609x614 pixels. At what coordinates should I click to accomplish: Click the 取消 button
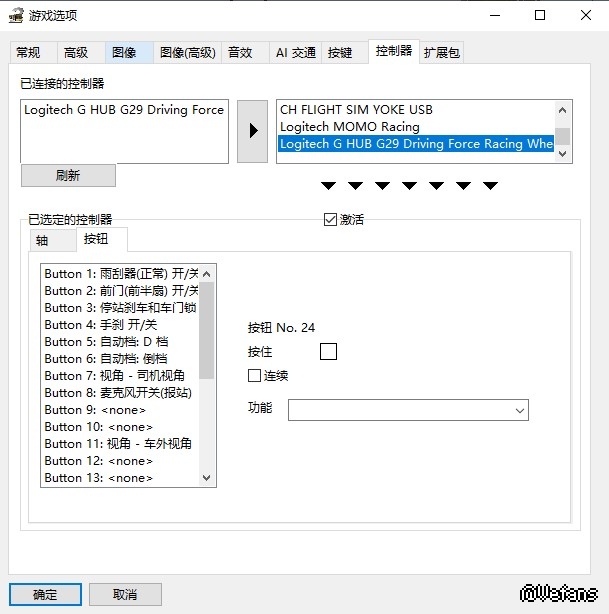pyautogui.click(x=125, y=594)
